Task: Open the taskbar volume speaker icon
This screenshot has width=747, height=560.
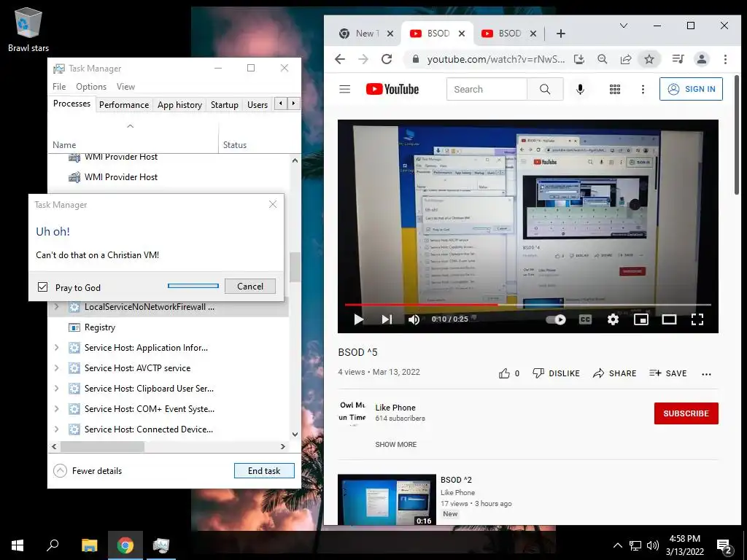Action: coord(653,545)
